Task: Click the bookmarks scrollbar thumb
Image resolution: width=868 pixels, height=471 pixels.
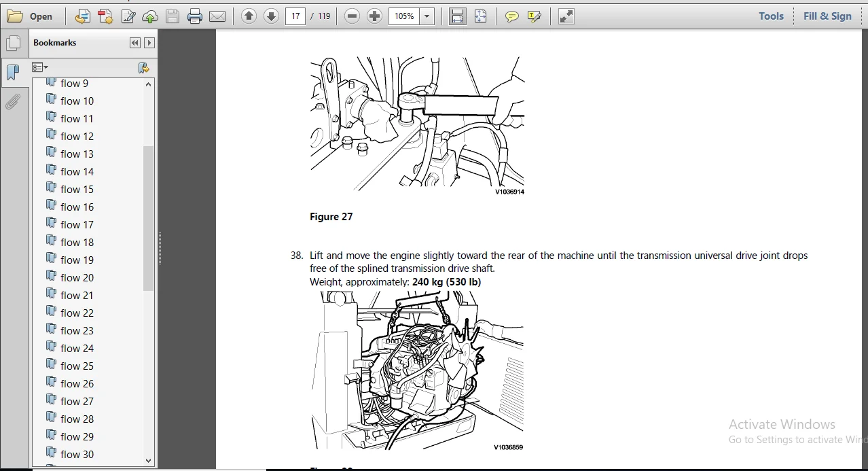Action: tap(149, 217)
